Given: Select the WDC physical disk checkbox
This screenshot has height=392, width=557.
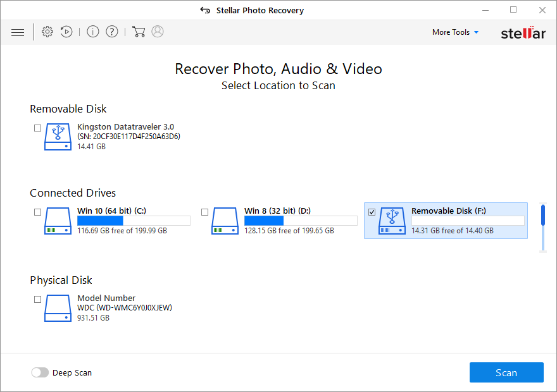Looking at the screenshot, I should click(x=37, y=299).
